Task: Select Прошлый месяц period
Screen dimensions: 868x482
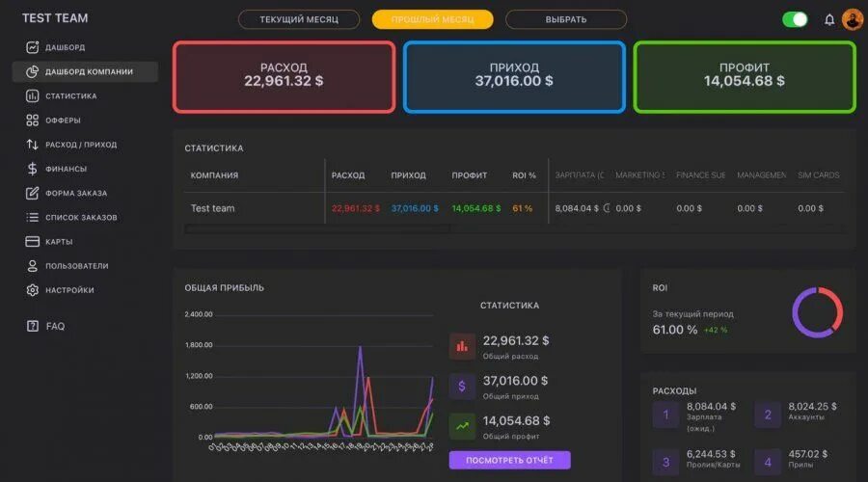Action: (432, 19)
